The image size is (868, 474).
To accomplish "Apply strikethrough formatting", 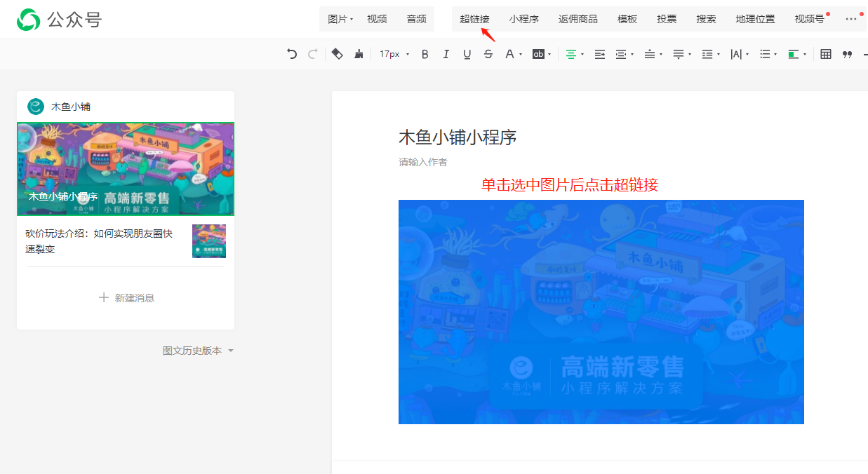I will 488,54.
